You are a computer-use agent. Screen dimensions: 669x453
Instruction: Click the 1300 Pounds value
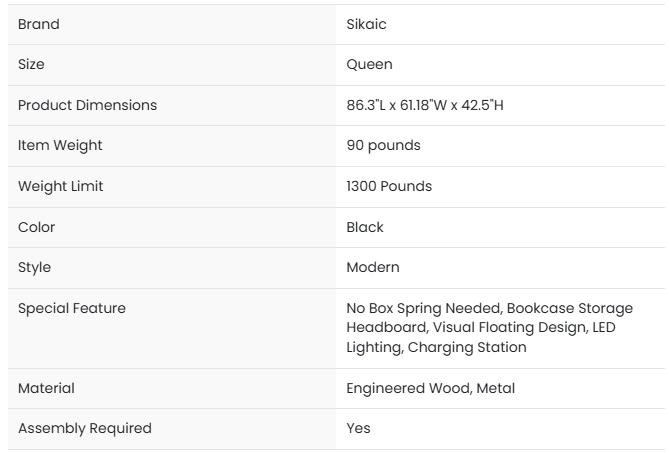(x=389, y=186)
